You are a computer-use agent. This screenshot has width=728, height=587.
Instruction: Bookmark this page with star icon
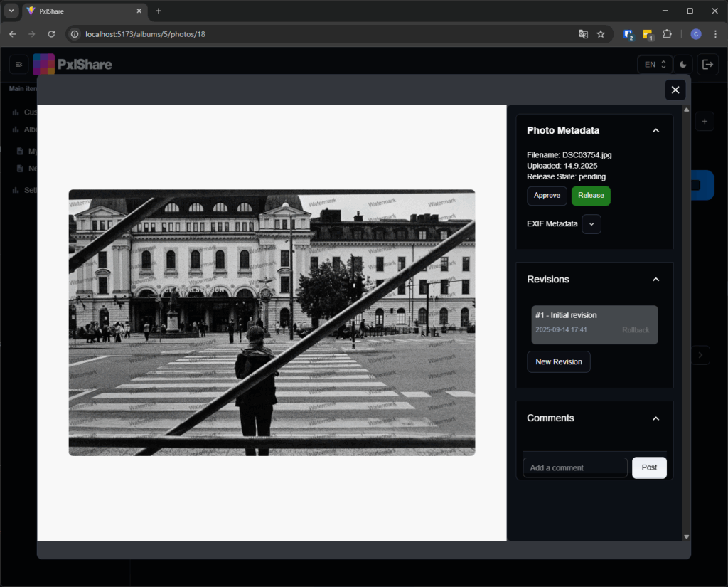pos(601,33)
